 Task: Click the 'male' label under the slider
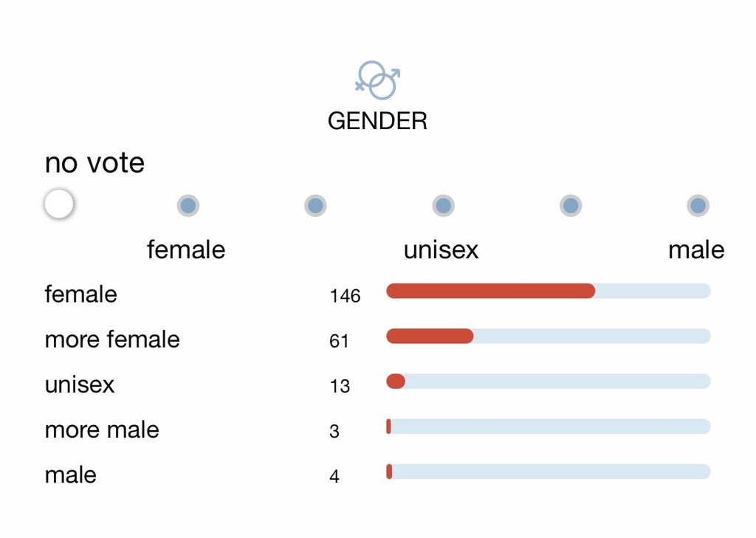pos(695,250)
